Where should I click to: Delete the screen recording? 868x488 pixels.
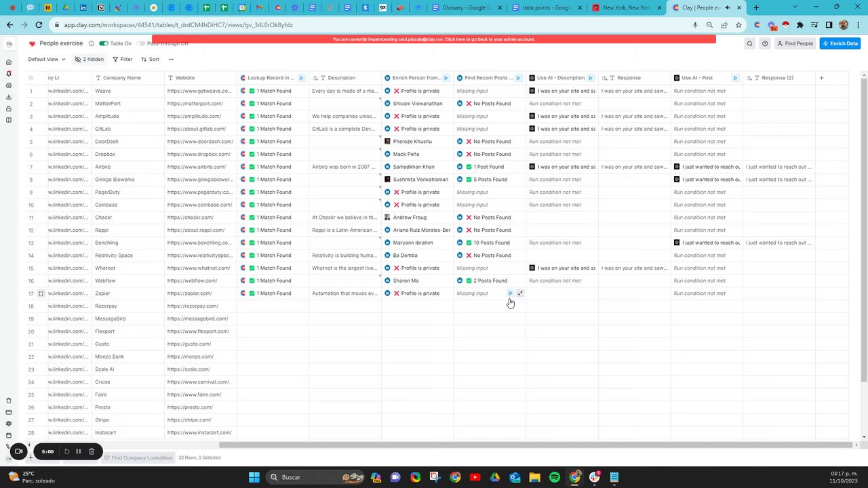[92, 451]
